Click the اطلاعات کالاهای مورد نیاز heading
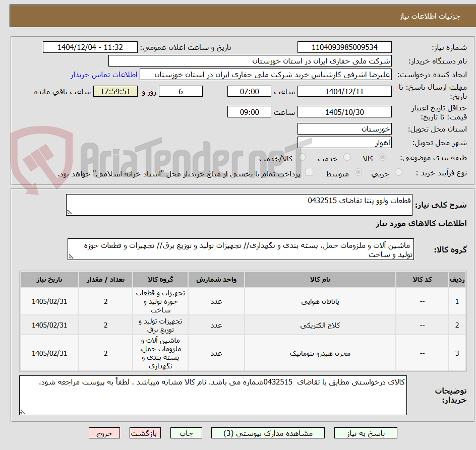This screenshot has width=476, height=450. (421, 224)
